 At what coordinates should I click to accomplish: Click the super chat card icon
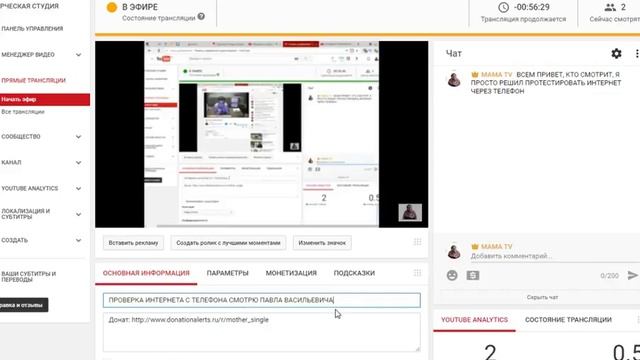473,276
